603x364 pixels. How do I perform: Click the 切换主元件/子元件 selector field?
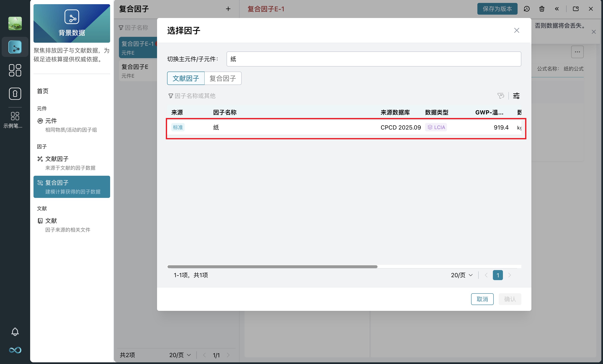point(374,59)
